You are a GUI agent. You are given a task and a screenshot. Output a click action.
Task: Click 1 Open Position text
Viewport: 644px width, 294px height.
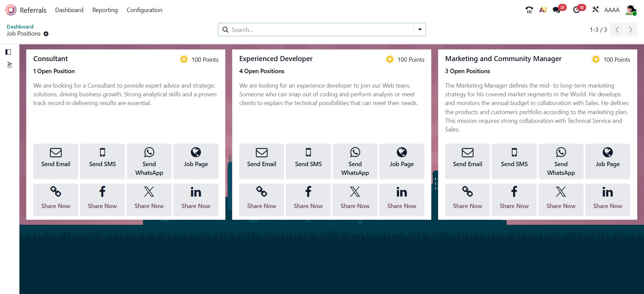(54, 71)
